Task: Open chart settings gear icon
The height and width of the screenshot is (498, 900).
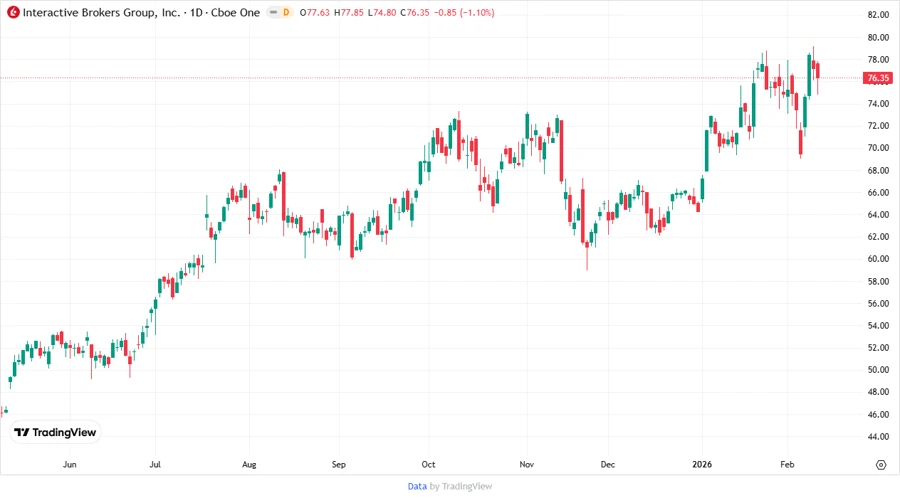Action: [881, 465]
